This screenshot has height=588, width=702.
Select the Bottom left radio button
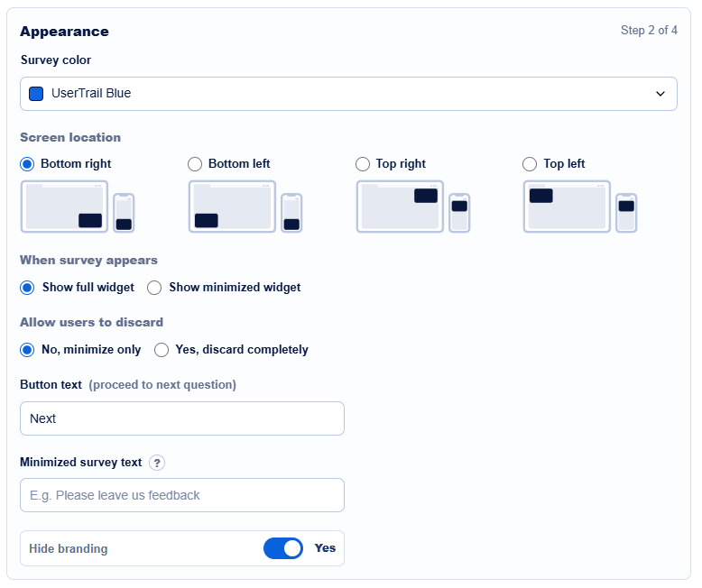point(195,164)
